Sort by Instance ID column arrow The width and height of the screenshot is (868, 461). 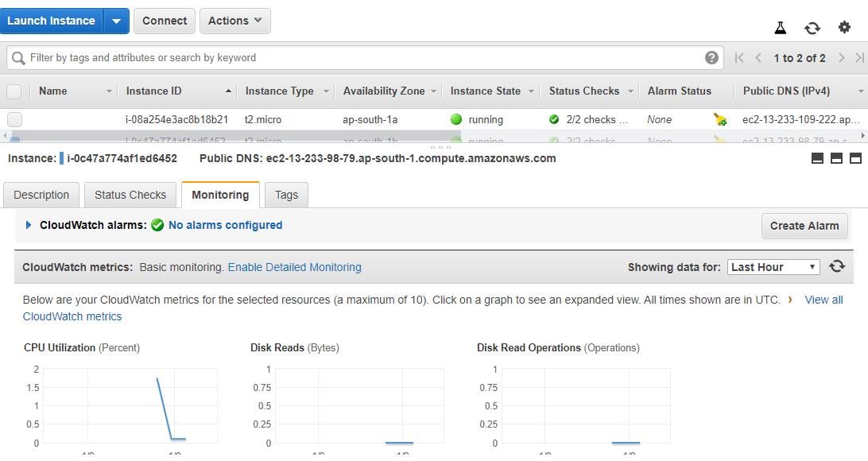(228, 91)
